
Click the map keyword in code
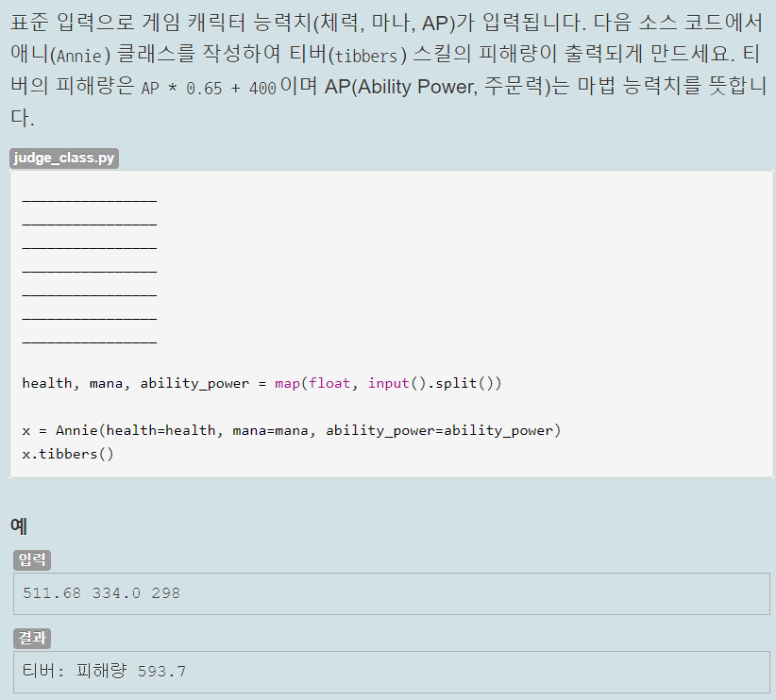tap(287, 384)
